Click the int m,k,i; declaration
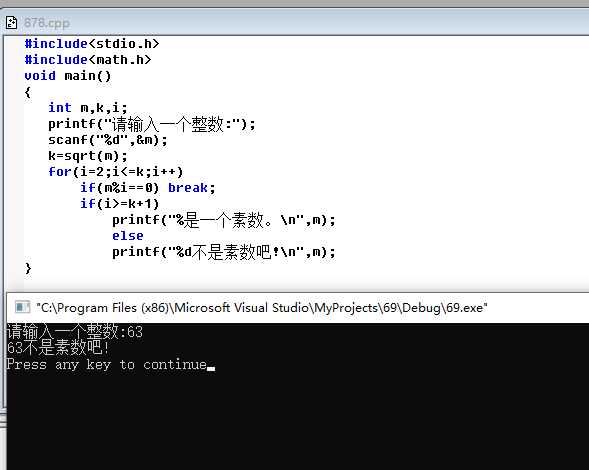 point(88,108)
